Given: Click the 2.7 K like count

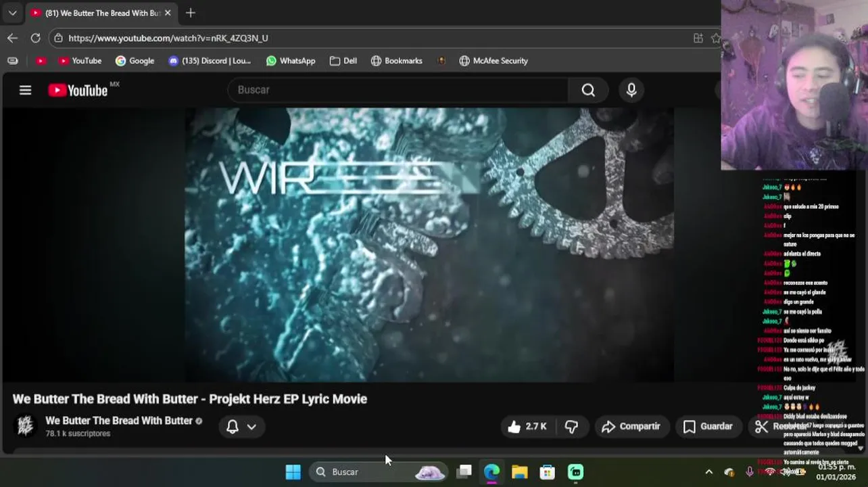Looking at the screenshot, I should (x=536, y=426).
